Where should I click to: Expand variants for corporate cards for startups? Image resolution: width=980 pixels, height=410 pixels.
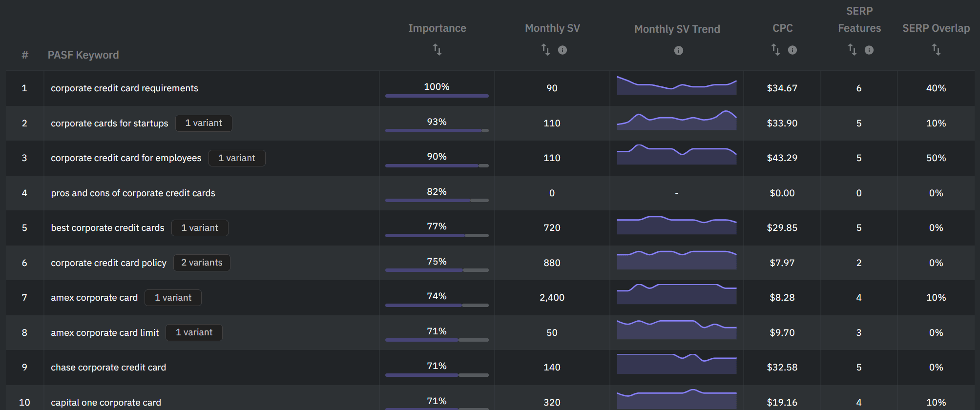click(204, 123)
